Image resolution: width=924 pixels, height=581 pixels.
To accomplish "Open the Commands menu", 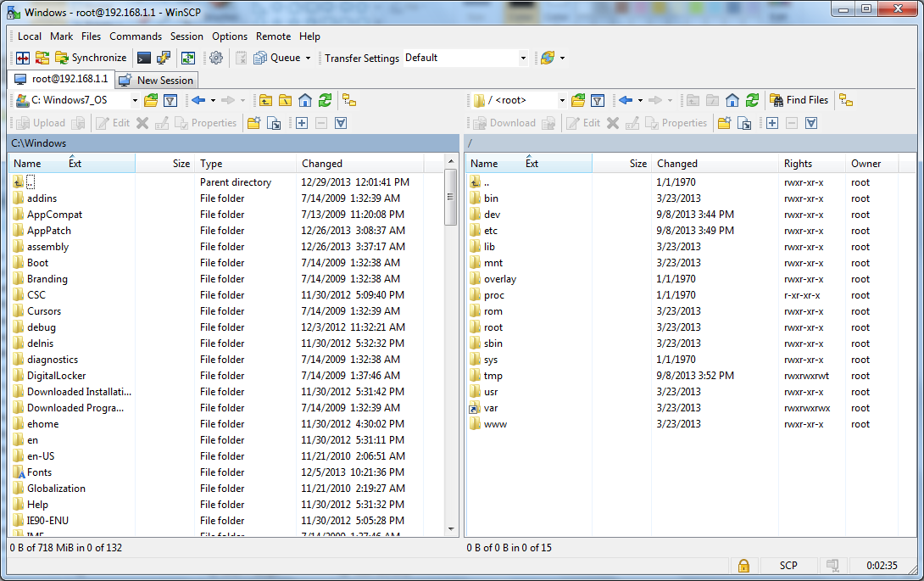I will coord(136,36).
